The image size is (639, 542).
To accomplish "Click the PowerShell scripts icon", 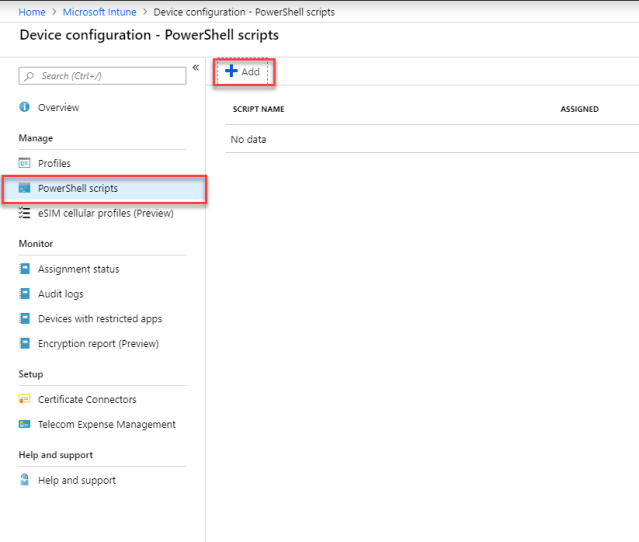I will point(25,188).
